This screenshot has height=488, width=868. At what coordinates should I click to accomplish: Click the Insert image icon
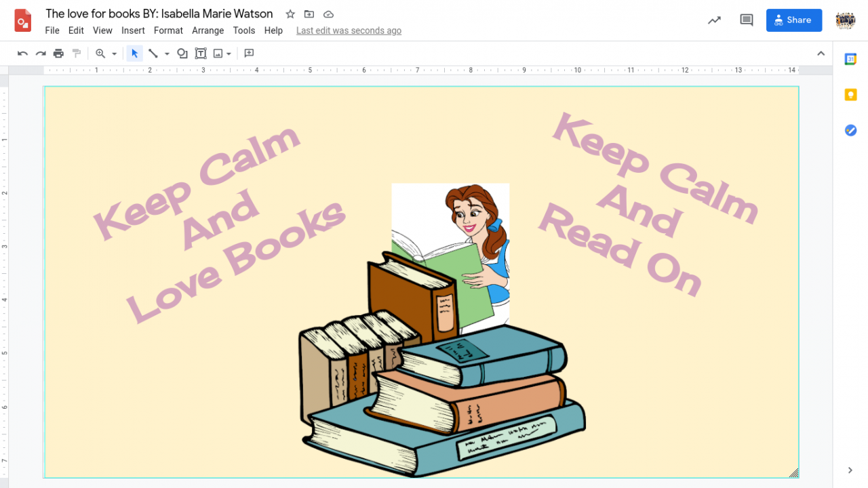point(218,54)
